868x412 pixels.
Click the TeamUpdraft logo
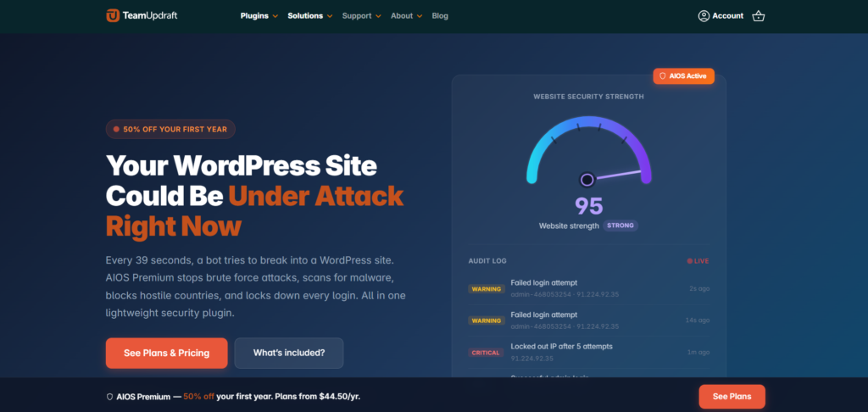142,15
